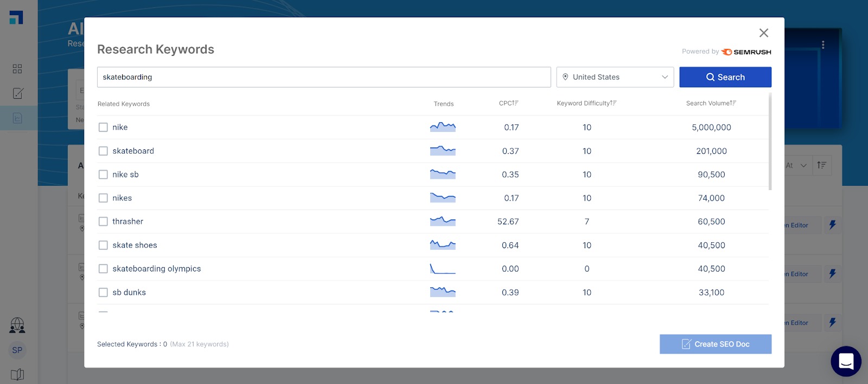Sort by CPC column header
Viewport: 868px width, 384px height.
click(508, 103)
